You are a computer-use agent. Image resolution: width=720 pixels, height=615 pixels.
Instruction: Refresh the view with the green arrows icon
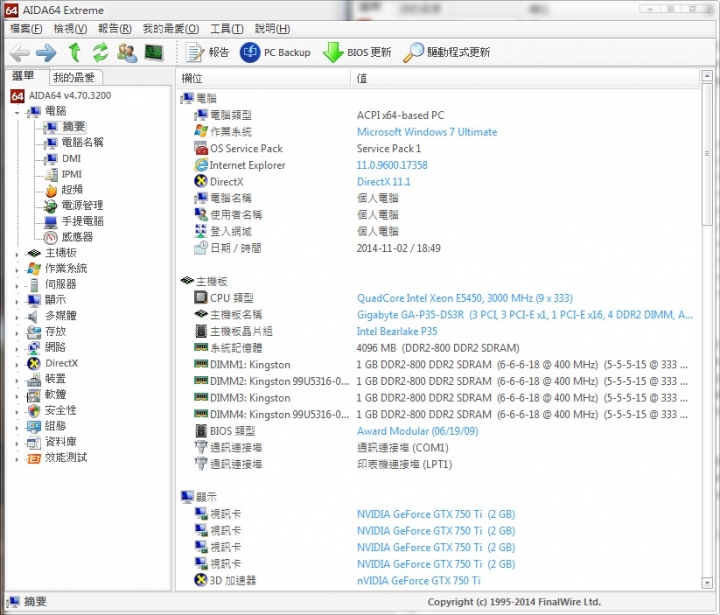(x=100, y=52)
